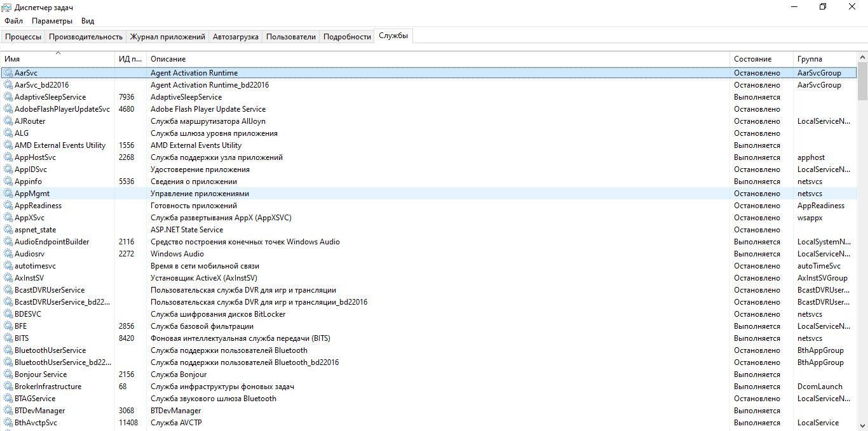This screenshot has height=431, width=868.
Task: Click the gear icon of BFE
Action: (8, 326)
